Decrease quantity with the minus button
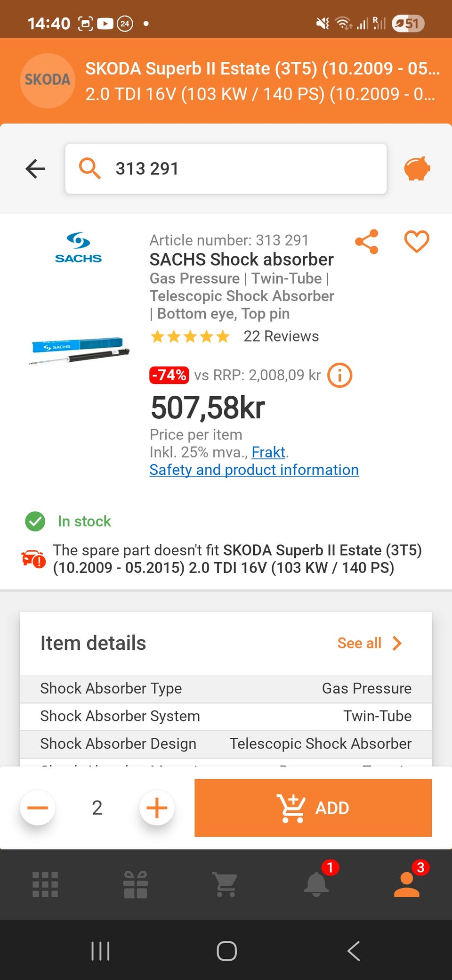The width and height of the screenshot is (452, 980). [x=38, y=808]
